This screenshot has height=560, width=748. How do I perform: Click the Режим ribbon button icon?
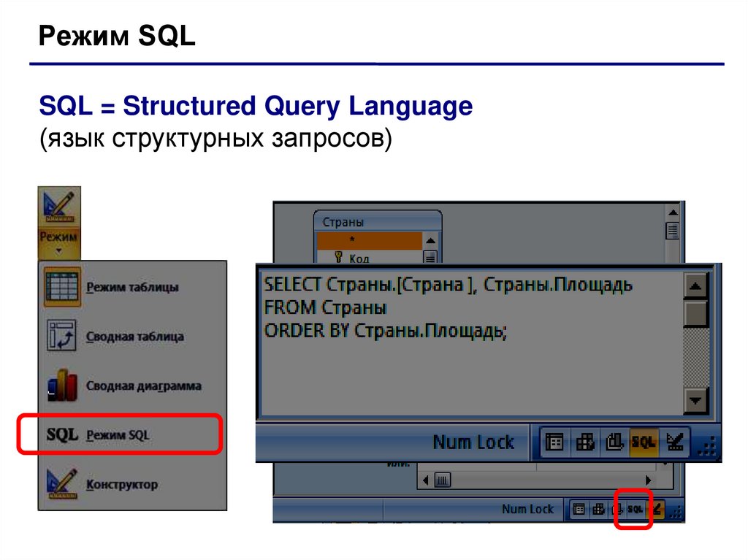[58, 207]
